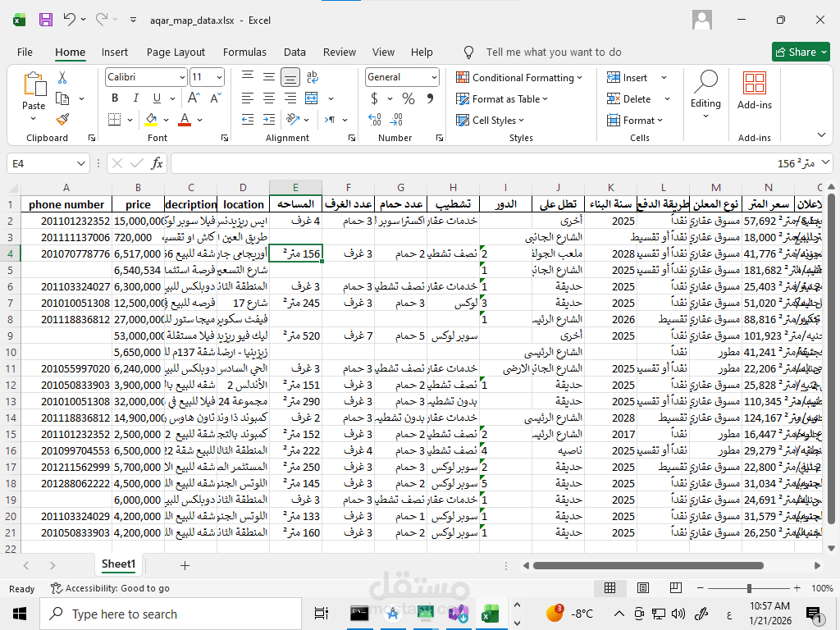
Task: Apply red Font Color swatch
Action: tap(185, 120)
